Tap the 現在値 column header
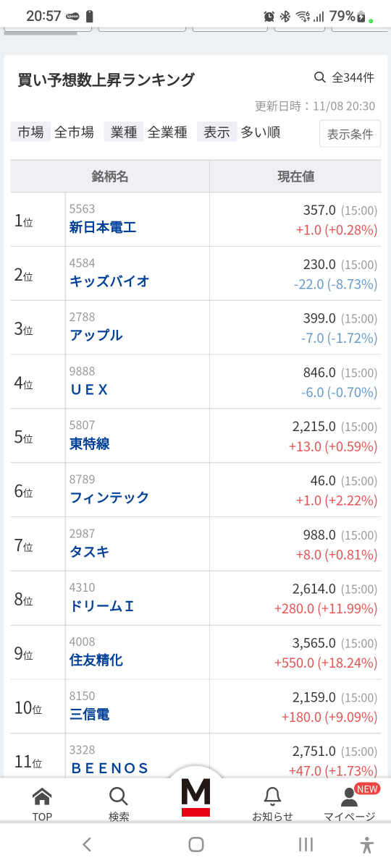 pos(295,176)
